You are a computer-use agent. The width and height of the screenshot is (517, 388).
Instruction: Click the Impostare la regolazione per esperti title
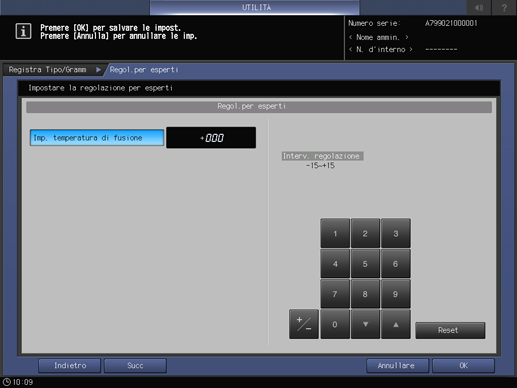point(100,88)
